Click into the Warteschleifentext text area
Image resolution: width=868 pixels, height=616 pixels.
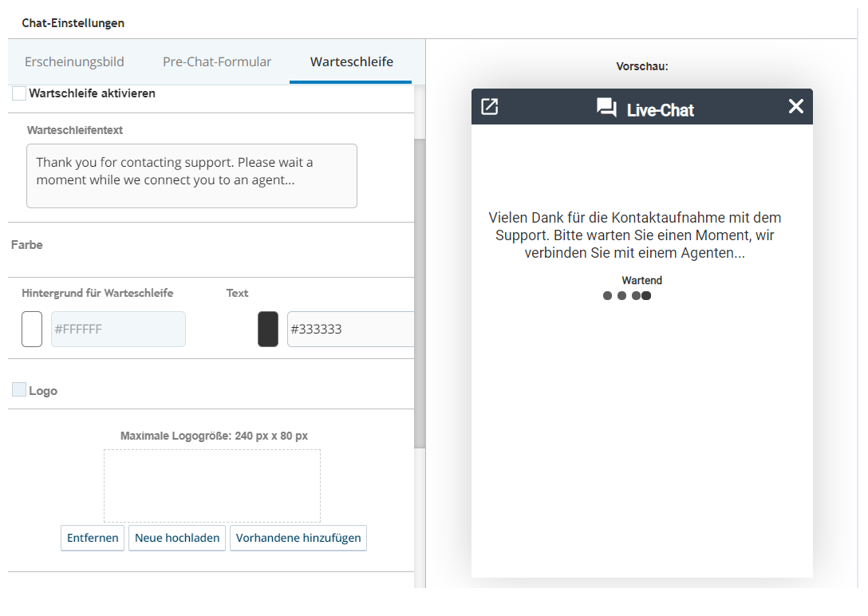(x=191, y=176)
